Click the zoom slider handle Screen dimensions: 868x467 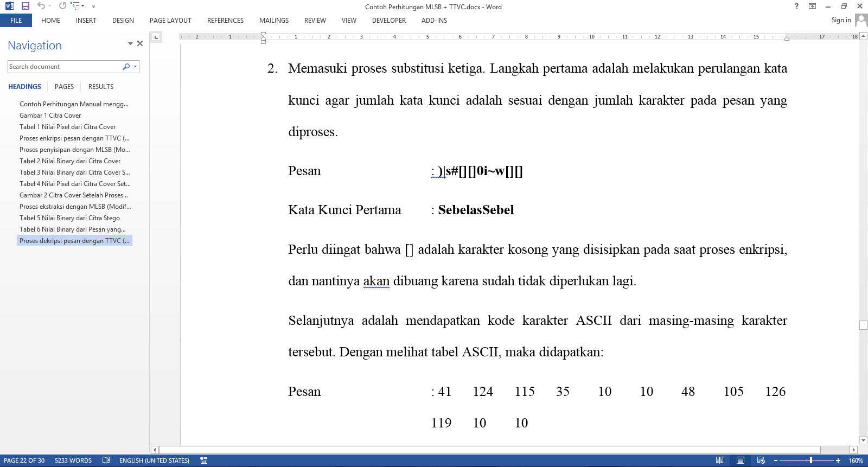(810, 460)
